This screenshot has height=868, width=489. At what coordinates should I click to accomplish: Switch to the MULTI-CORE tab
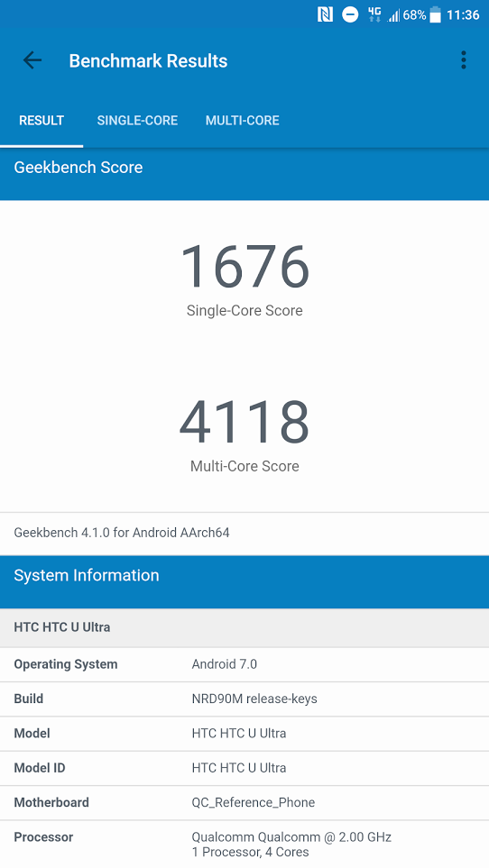click(x=243, y=121)
